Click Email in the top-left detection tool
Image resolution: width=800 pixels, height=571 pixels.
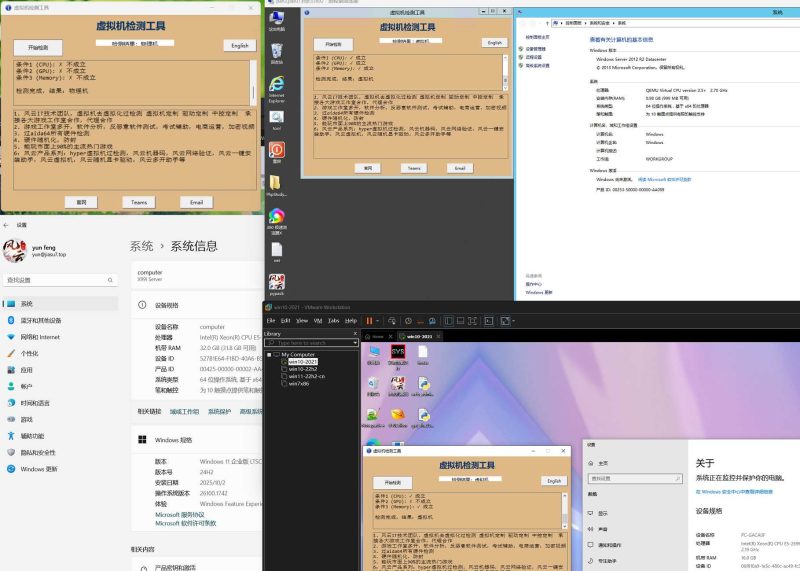coord(196,203)
